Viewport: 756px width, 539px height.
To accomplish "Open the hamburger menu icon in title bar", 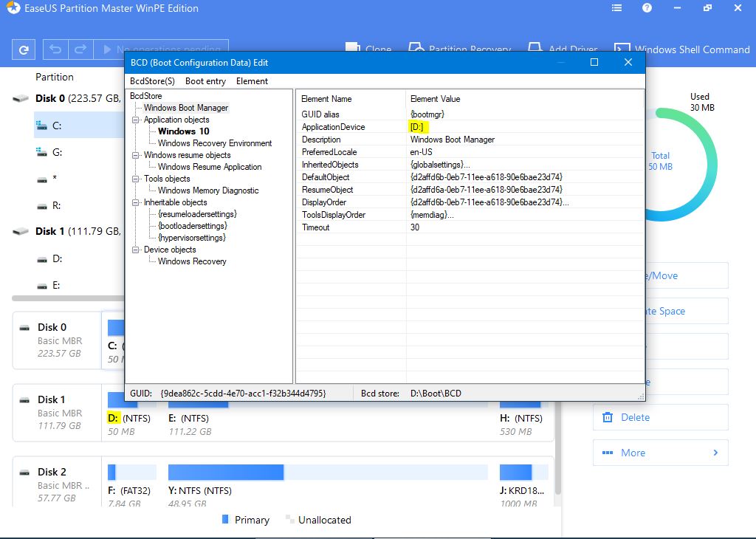I will 617,8.
